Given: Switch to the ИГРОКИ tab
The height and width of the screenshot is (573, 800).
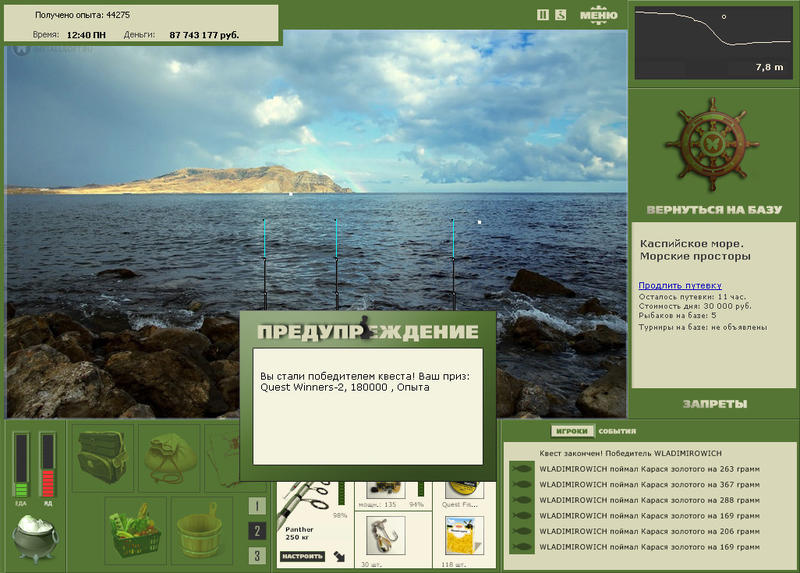Looking at the screenshot, I should [572, 431].
